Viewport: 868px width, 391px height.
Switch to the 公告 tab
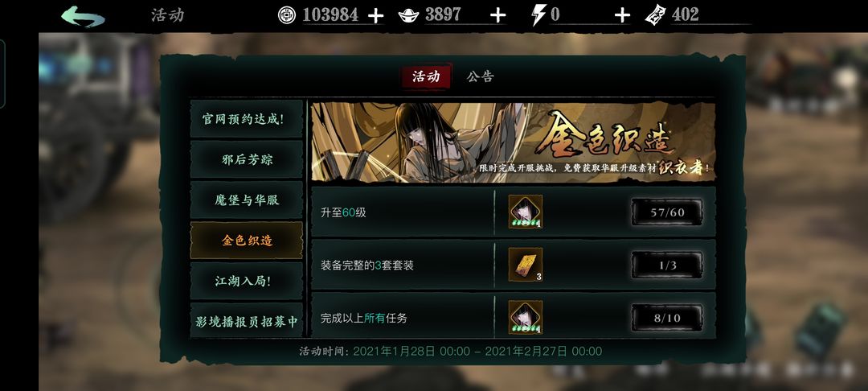(x=480, y=76)
